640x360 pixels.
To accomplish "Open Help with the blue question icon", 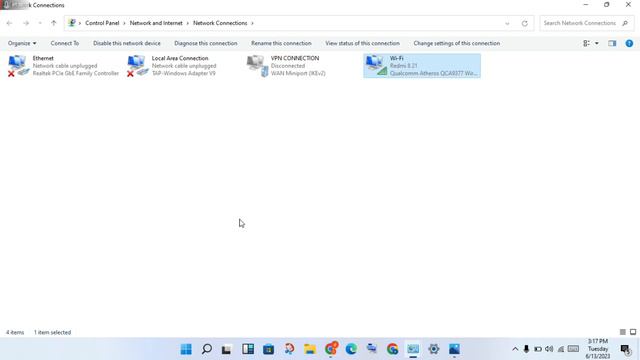I will [629, 43].
